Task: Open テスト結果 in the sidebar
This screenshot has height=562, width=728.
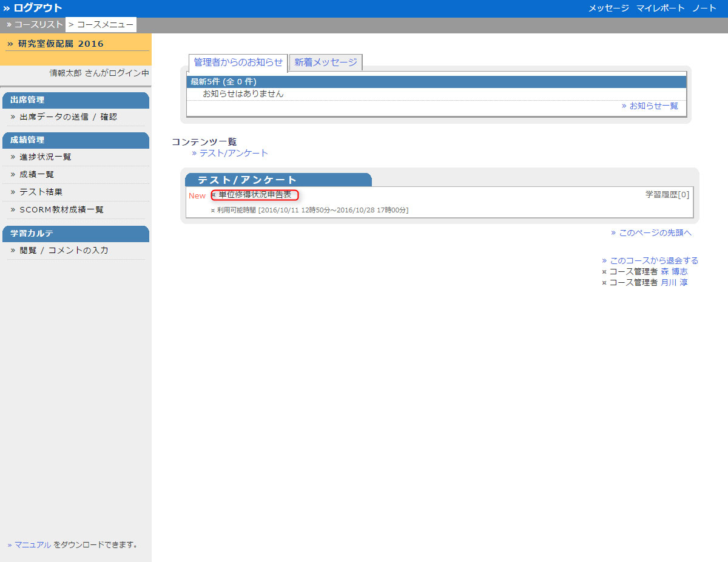Action: 41,192
